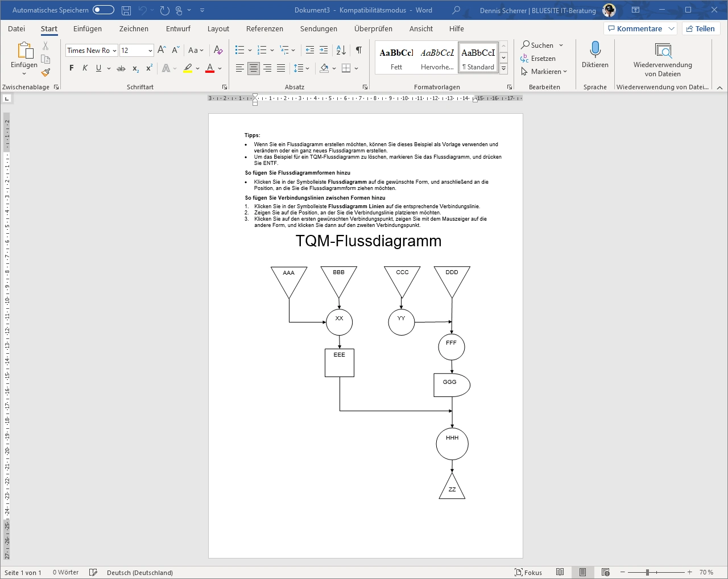Click the Save icon in title bar

tap(126, 10)
